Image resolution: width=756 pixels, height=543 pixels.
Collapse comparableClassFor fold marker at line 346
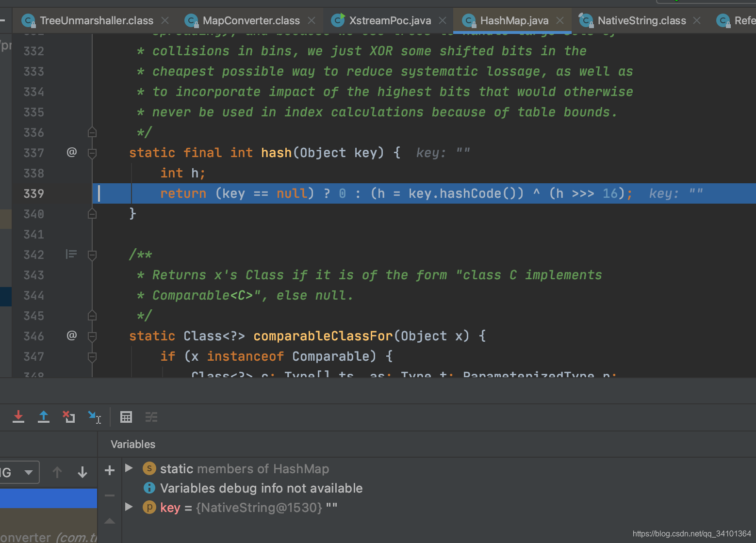tap(92, 336)
